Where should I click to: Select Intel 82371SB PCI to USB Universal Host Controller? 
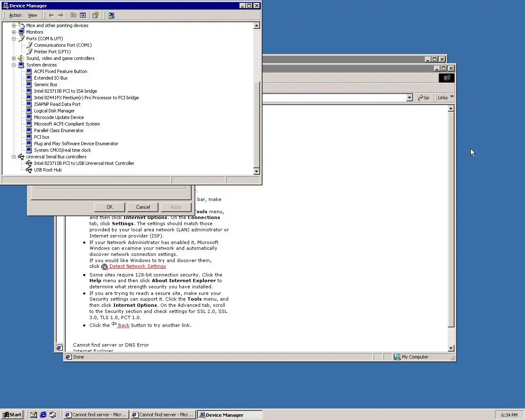[x=84, y=163]
